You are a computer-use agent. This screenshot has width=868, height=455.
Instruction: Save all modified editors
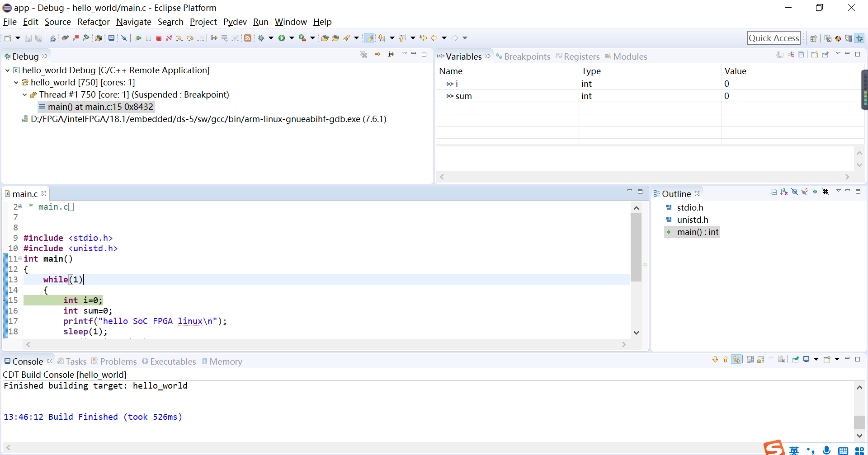[38, 38]
